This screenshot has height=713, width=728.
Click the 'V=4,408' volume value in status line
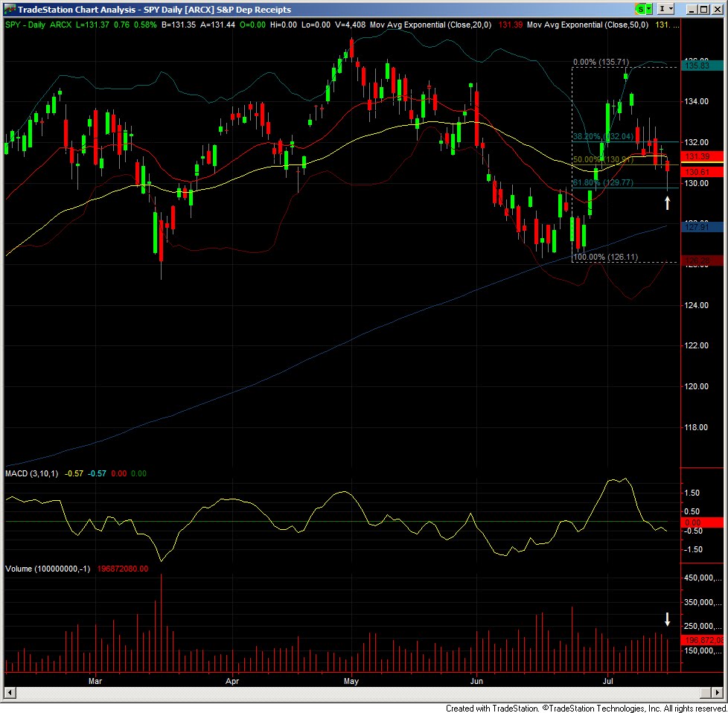click(351, 25)
